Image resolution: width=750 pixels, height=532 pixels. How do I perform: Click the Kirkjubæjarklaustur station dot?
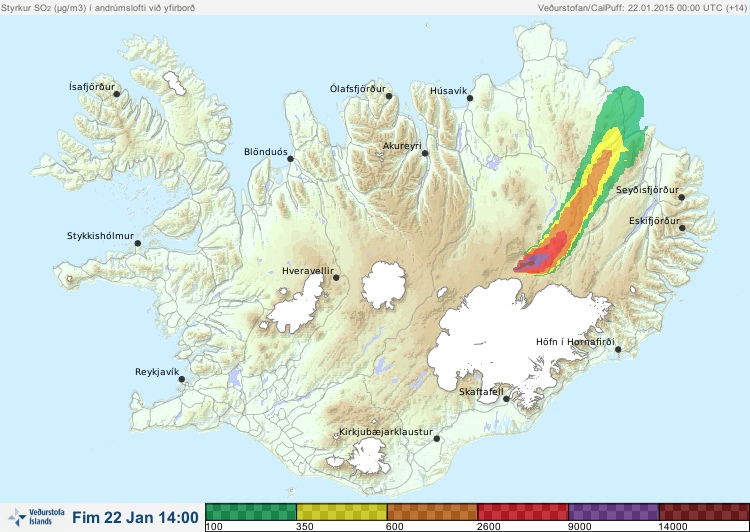tap(436, 438)
